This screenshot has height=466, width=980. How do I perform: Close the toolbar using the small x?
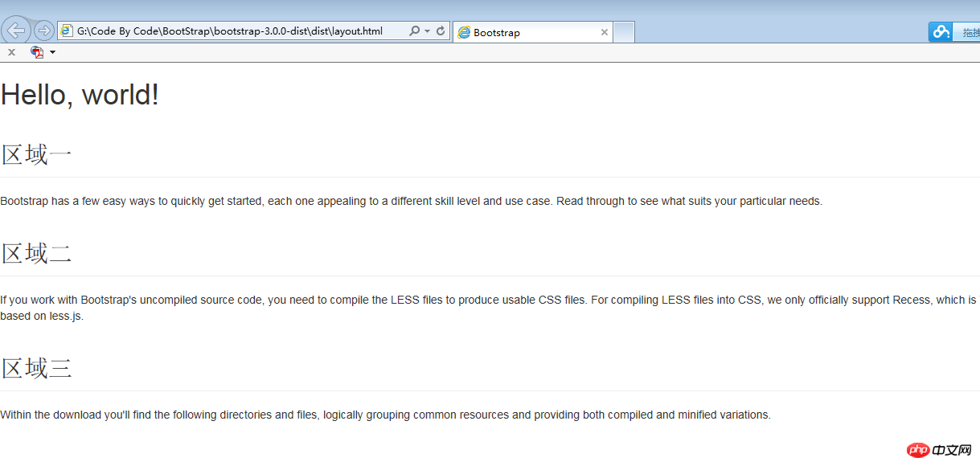tap(11, 52)
